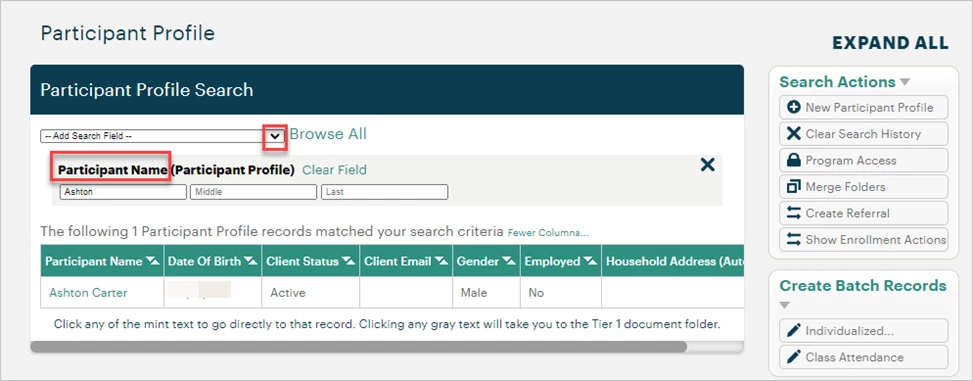Screen dimensions: 973x381
Task: Click the Middle name input field
Action: (253, 192)
